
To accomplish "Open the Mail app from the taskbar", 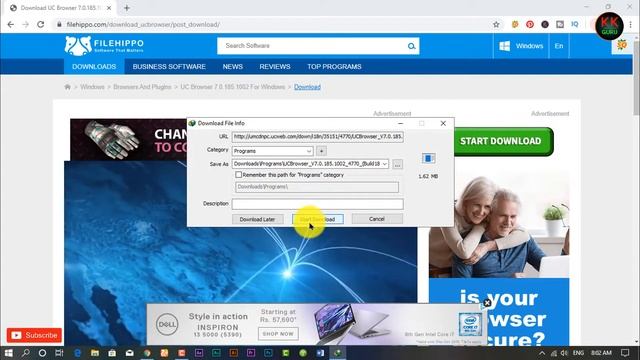I will [x=129, y=353].
